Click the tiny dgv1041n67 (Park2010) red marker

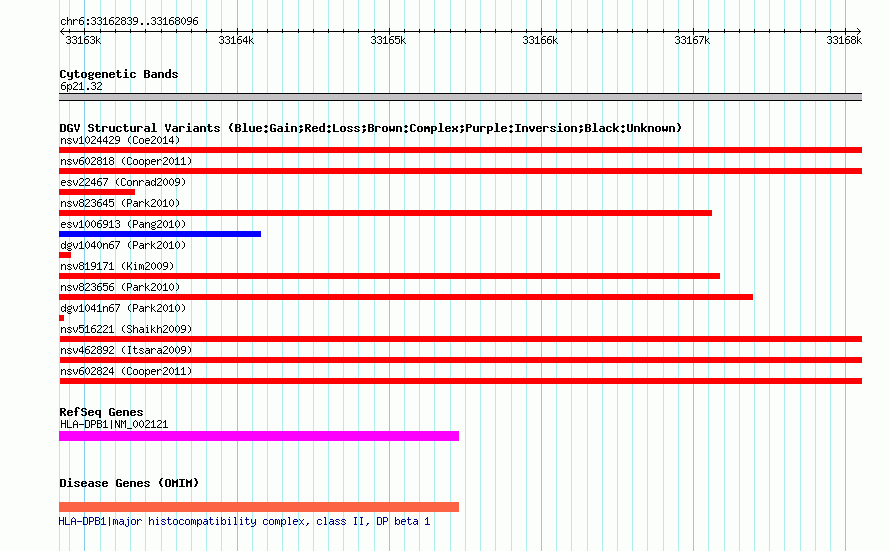click(61, 318)
